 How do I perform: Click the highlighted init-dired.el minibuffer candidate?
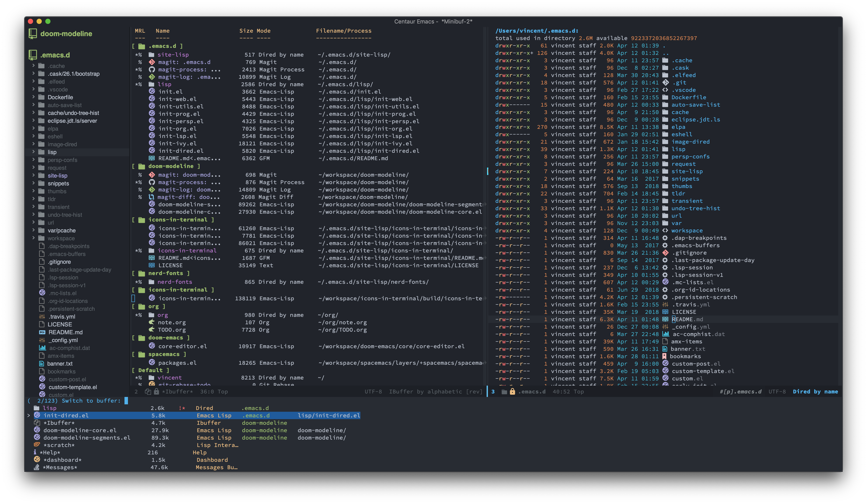click(x=66, y=415)
